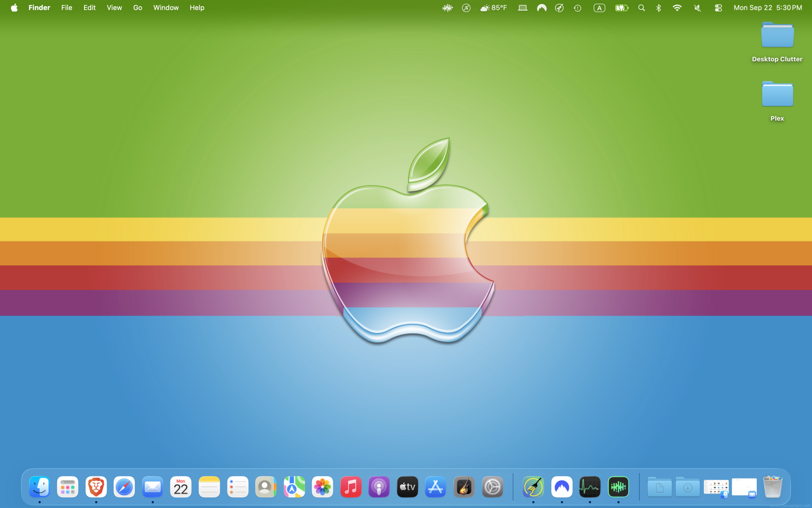Launch the Maps app from Dock
The height and width of the screenshot is (508, 812).
click(x=294, y=486)
